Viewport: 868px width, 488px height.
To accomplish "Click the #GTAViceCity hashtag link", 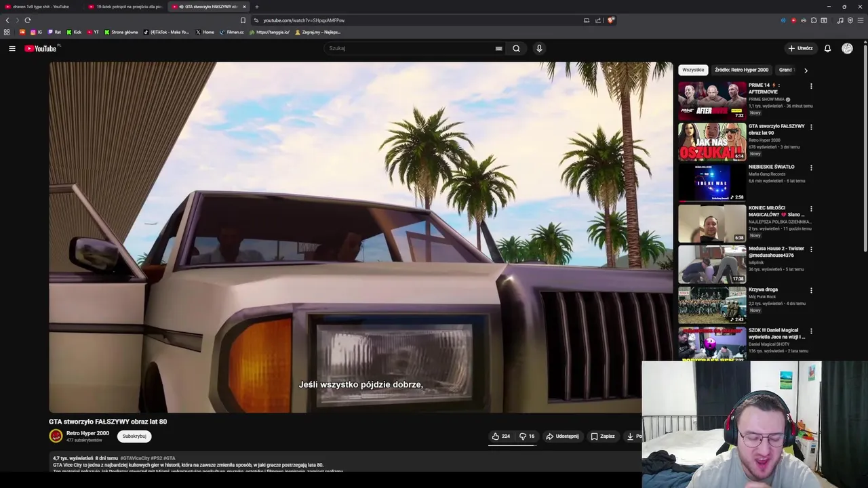I will coord(134,458).
